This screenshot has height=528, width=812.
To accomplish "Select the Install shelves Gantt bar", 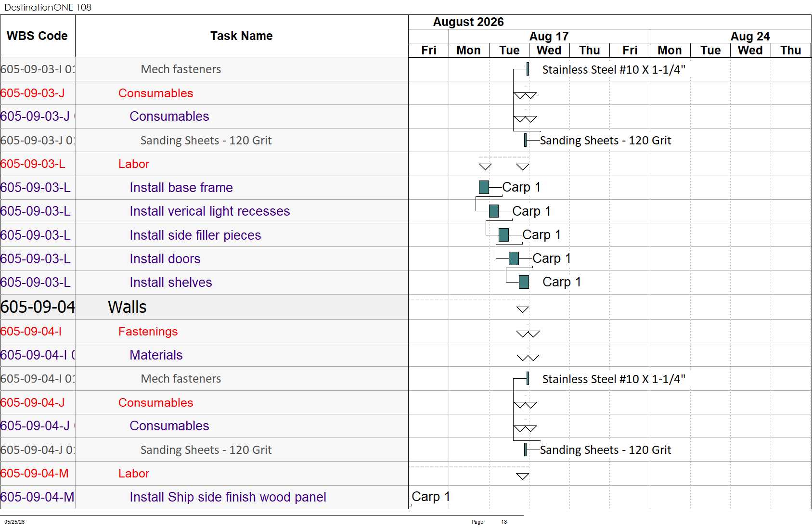I will (524, 282).
